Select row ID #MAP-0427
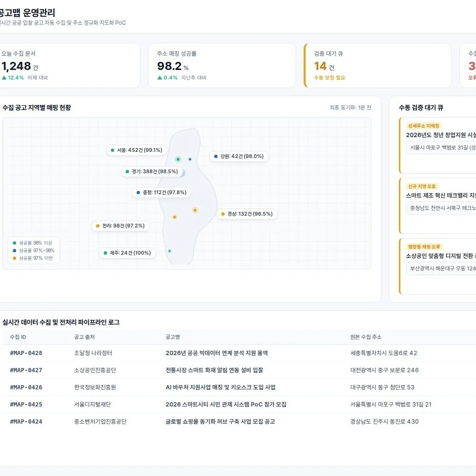Screen dimensions: 476x476 (26, 370)
